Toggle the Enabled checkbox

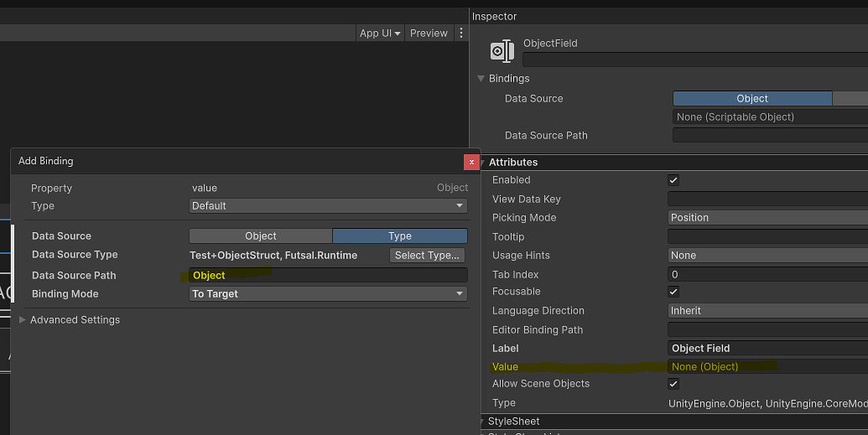click(673, 180)
